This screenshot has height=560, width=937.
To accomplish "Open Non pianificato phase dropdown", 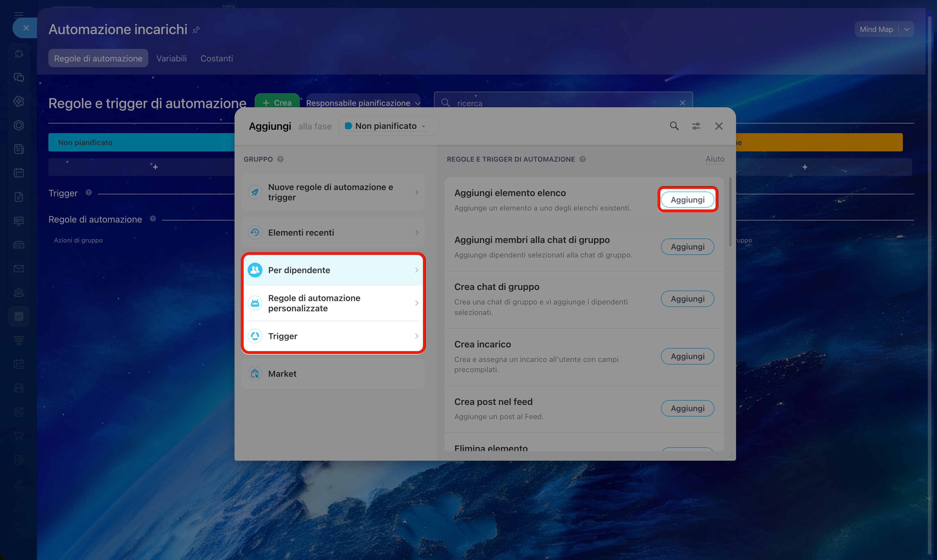I will (x=385, y=126).
